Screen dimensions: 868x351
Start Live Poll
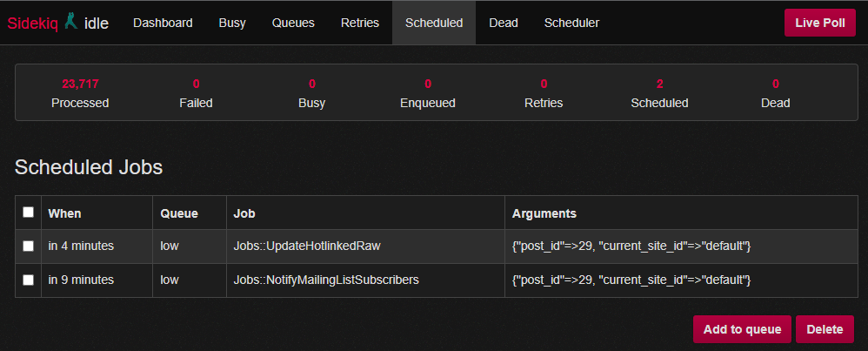point(820,23)
